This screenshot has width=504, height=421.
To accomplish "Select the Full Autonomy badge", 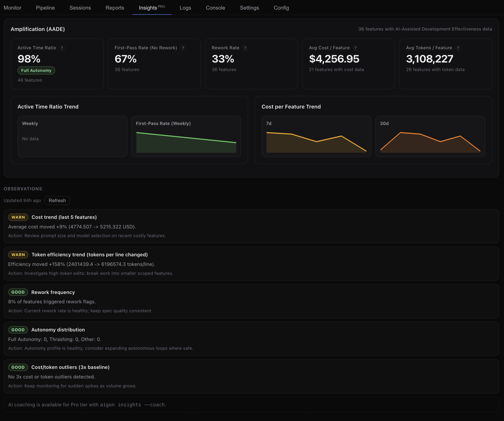I will pos(36,70).
